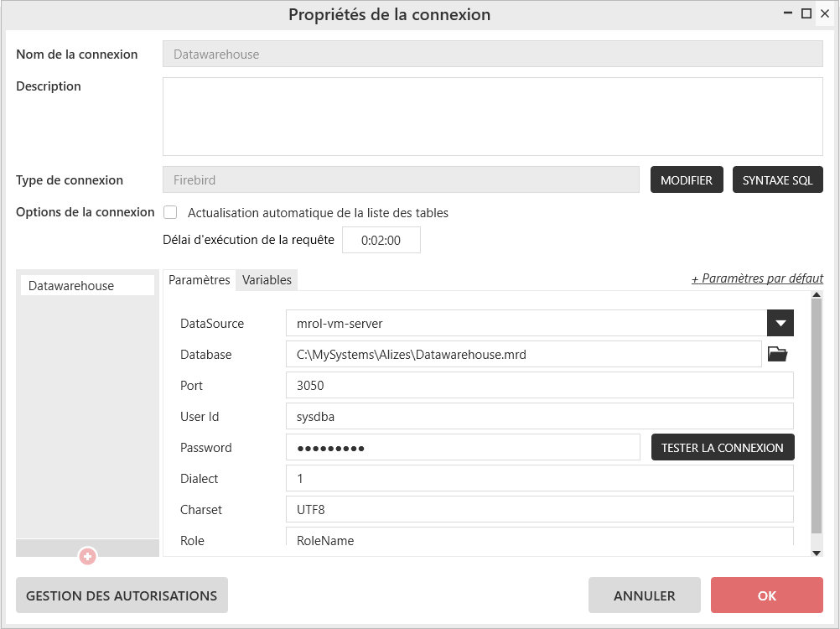840x629 pixels.
Task: Click the folder icon to browse database file
Action: (778, 355)
